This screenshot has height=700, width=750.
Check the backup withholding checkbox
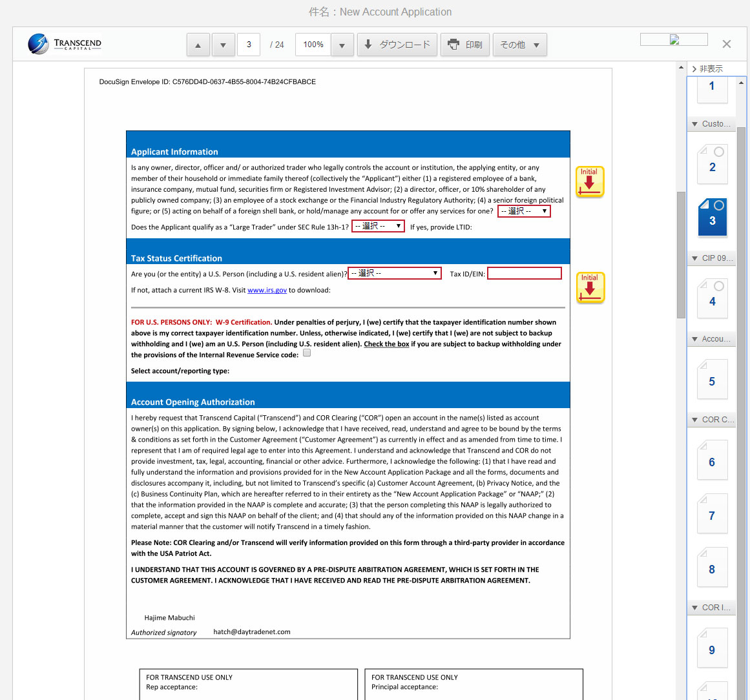(x=307, y=353)
